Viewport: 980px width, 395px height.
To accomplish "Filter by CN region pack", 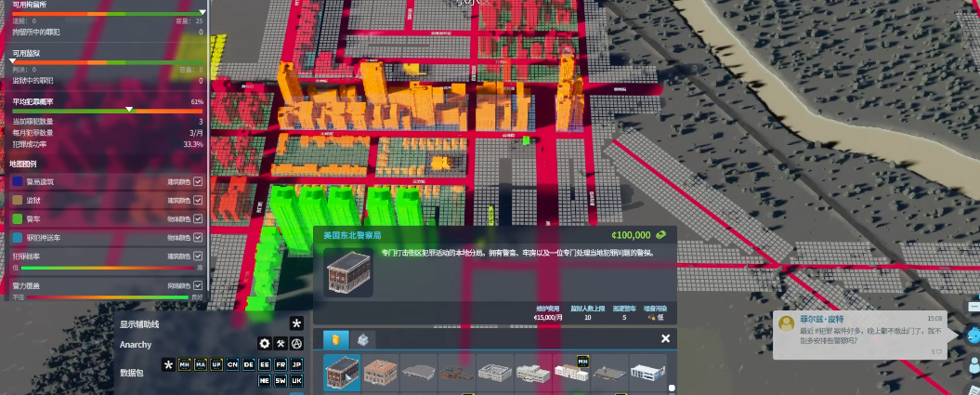I will point(232,365).
